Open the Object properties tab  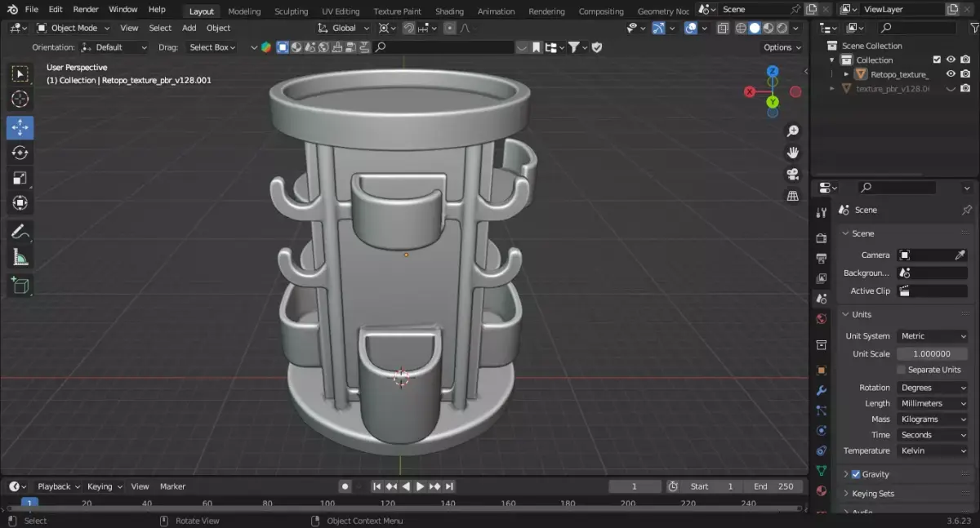[822, 370]
